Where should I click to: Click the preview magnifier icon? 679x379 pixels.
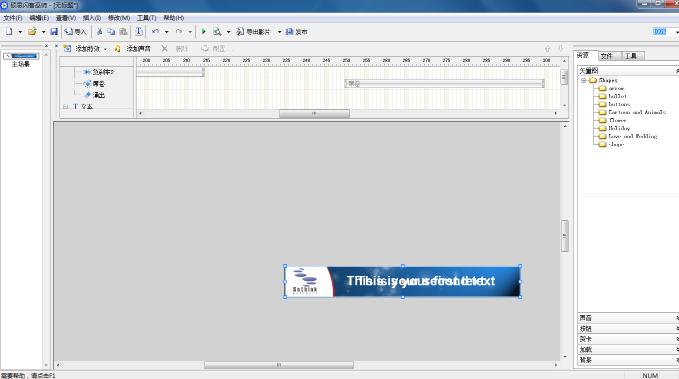(x=217, y=32)
